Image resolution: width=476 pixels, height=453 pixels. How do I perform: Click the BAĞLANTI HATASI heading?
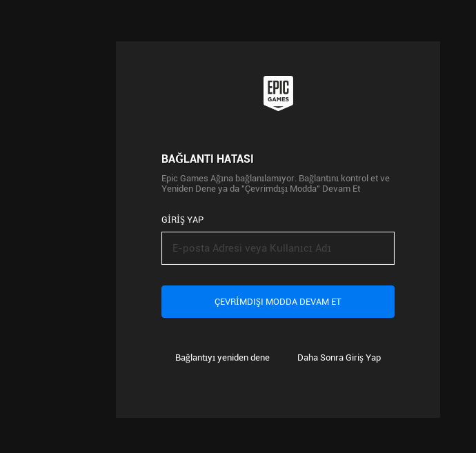click(208, 159)
